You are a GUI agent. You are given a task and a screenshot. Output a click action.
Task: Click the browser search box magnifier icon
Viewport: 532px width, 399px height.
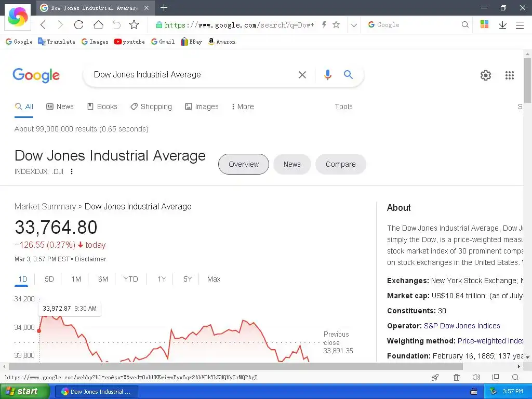[x=465, y=24]
